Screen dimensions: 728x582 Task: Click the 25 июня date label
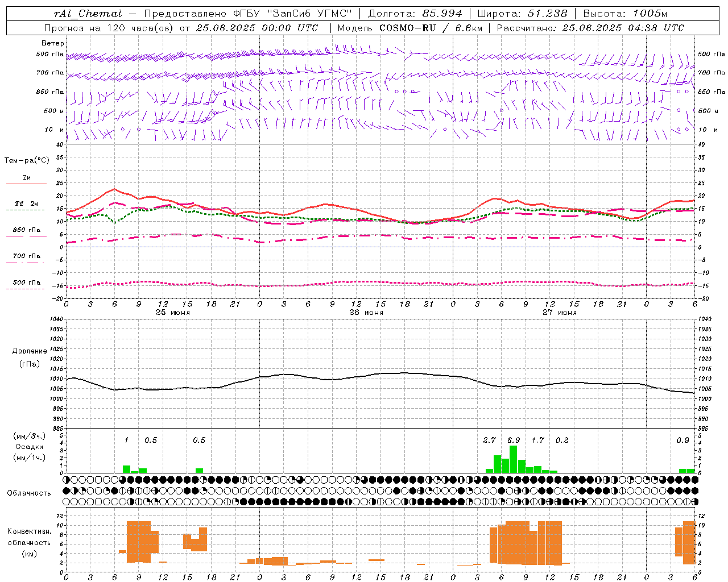(173, 313)
